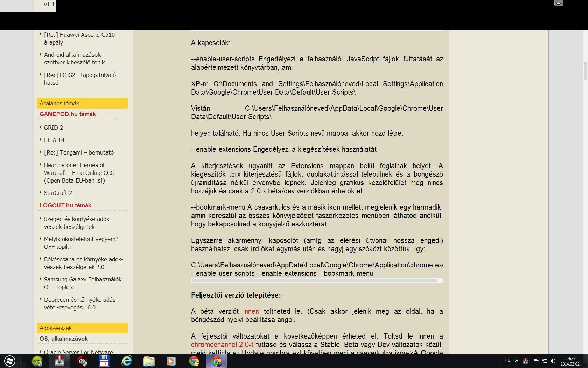Click the chrome.exe command path line
The width and height of the screenshot is (588, 368).
(x=317, y=265)
